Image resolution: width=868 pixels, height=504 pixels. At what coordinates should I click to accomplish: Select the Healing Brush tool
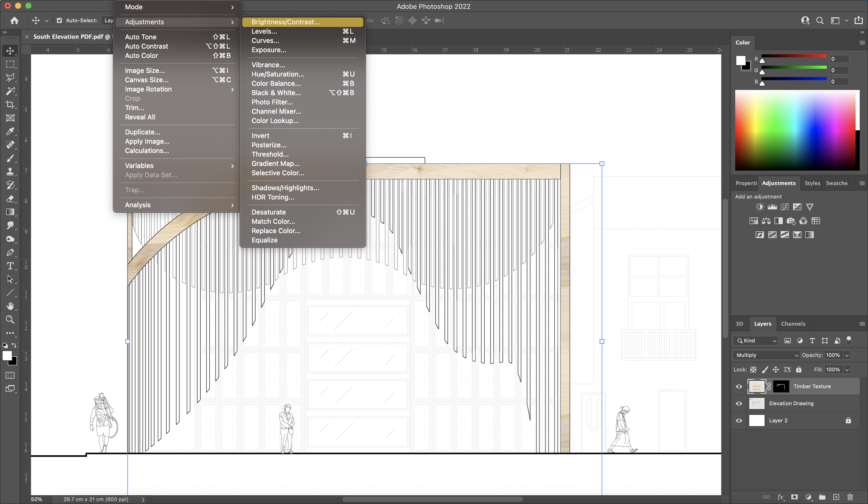tap(10, 145)
